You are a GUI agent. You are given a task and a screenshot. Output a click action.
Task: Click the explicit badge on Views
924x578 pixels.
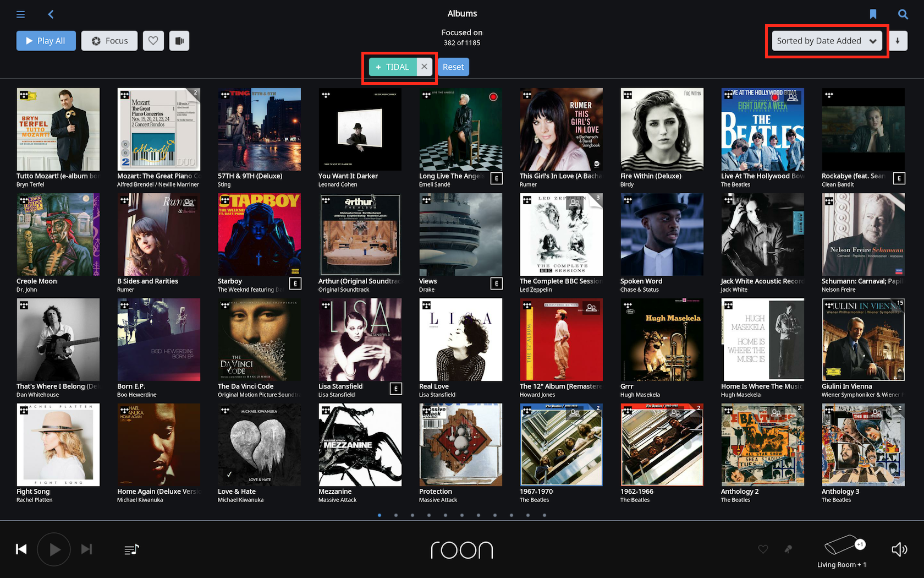point(497,283)
